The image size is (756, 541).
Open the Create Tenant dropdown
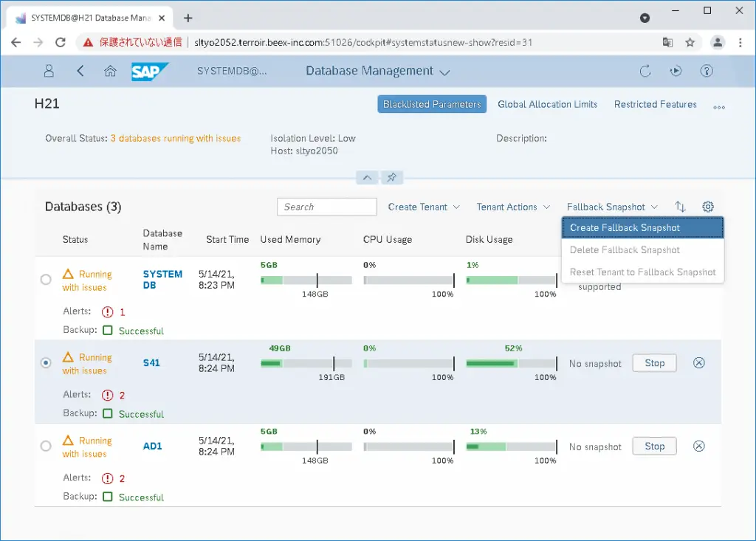point(424,207)
